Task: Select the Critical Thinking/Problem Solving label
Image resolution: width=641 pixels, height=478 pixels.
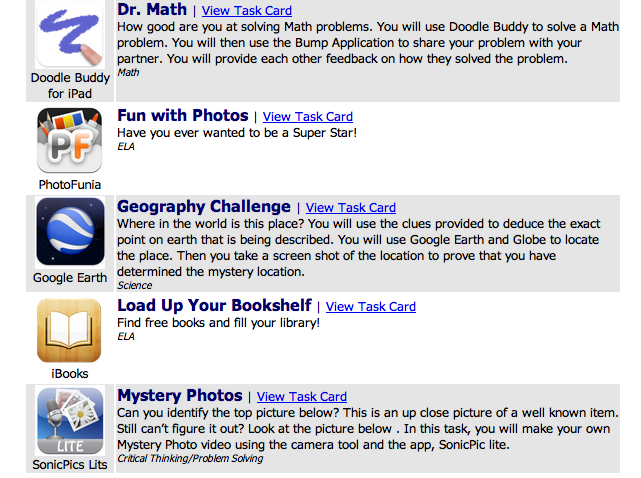Action: tap(190, 459)
